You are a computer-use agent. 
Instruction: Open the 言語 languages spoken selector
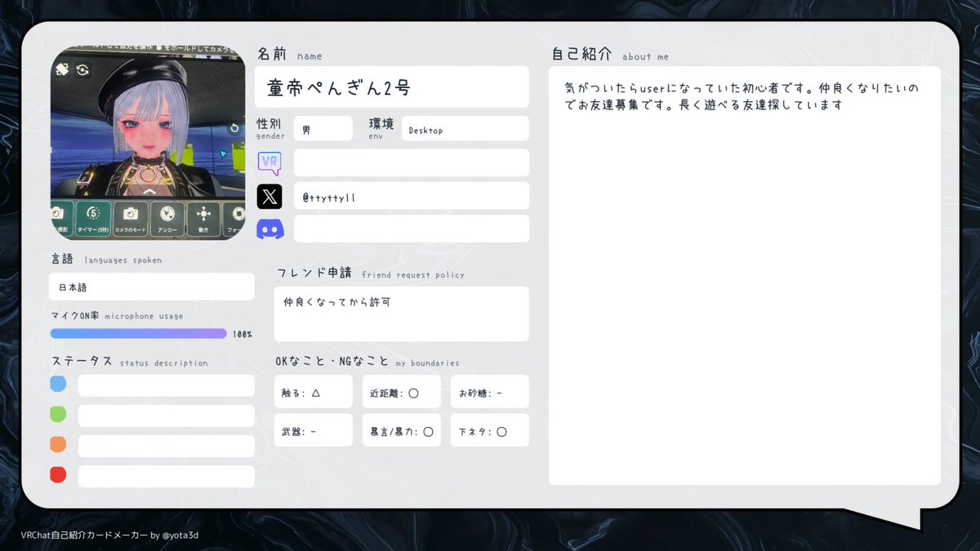(151, 287)
